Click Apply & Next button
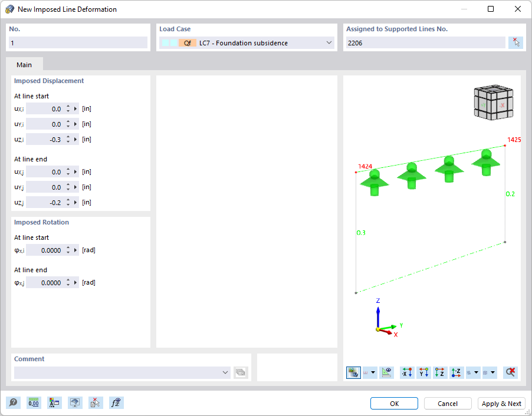 point(501,403)
